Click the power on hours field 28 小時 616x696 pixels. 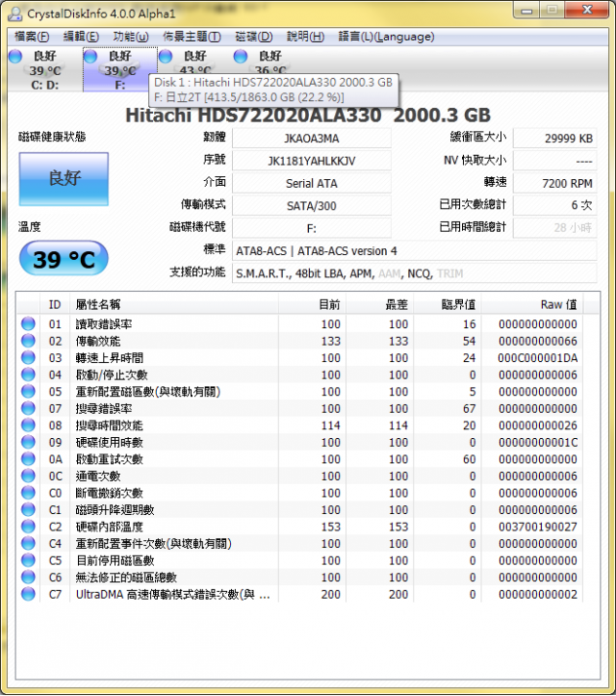pos(554,228)
